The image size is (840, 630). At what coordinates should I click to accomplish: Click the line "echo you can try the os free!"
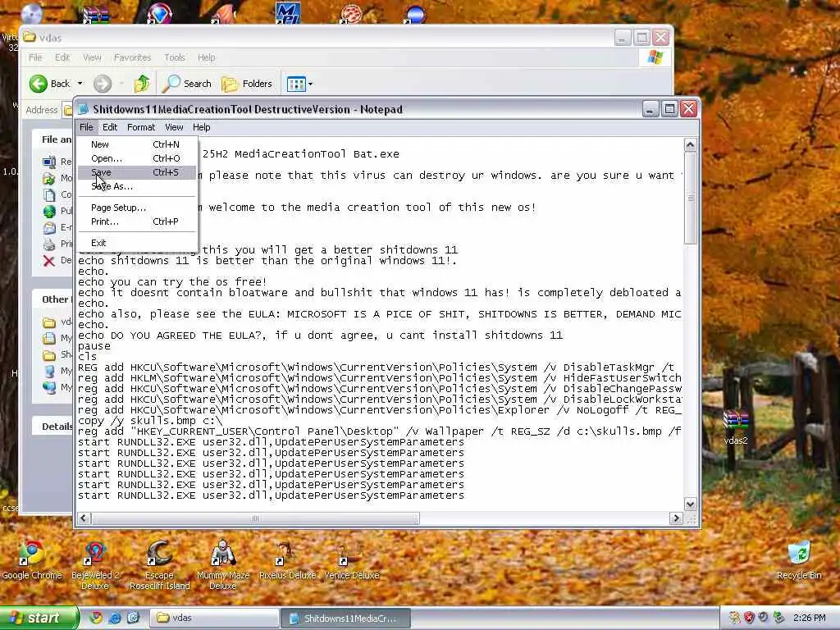click(x=172, y=282)
